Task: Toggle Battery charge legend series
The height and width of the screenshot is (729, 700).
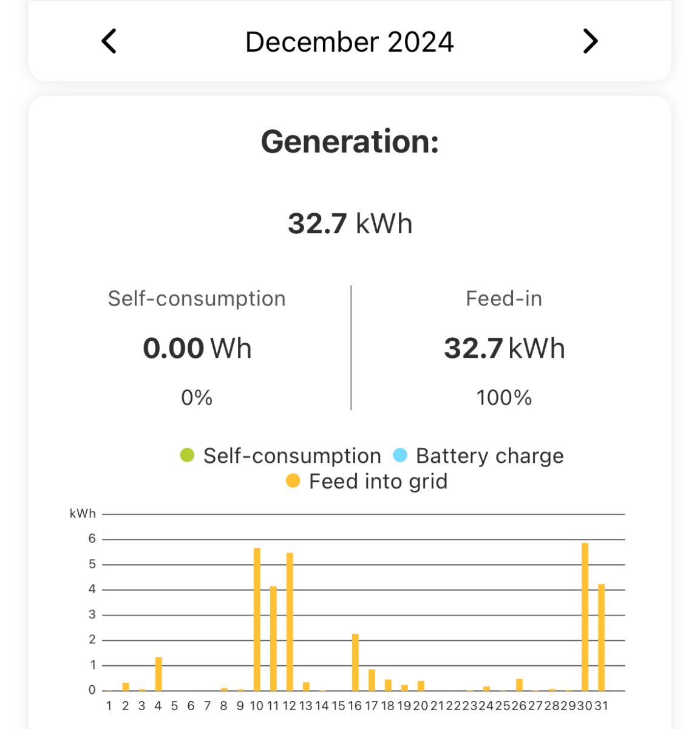Action: [x=489, y=456]
